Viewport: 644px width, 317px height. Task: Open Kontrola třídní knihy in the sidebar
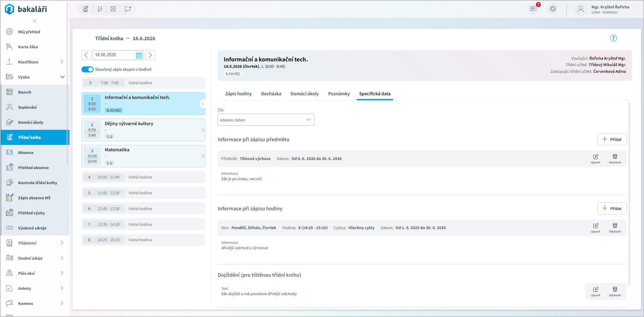pyautogui.click(x=34, y=183)
